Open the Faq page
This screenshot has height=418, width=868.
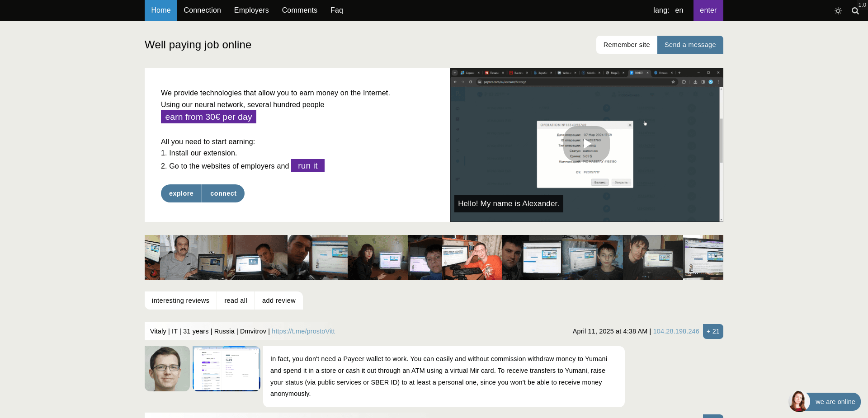(336, 10)
